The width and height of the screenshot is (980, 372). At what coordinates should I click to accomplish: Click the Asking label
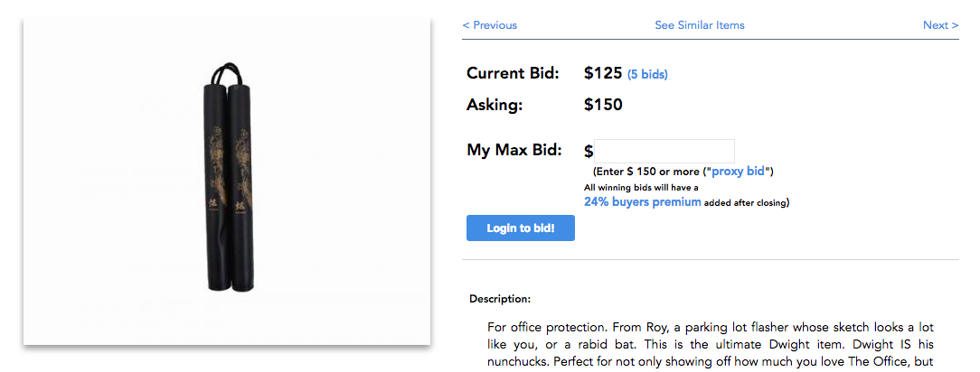pos(495,106)
